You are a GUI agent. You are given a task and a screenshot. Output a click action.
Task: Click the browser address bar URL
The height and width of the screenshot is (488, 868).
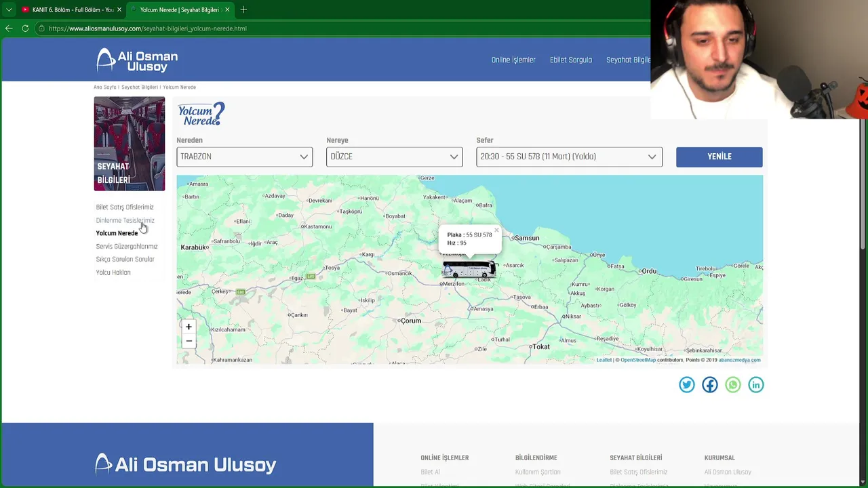(147, 28)
